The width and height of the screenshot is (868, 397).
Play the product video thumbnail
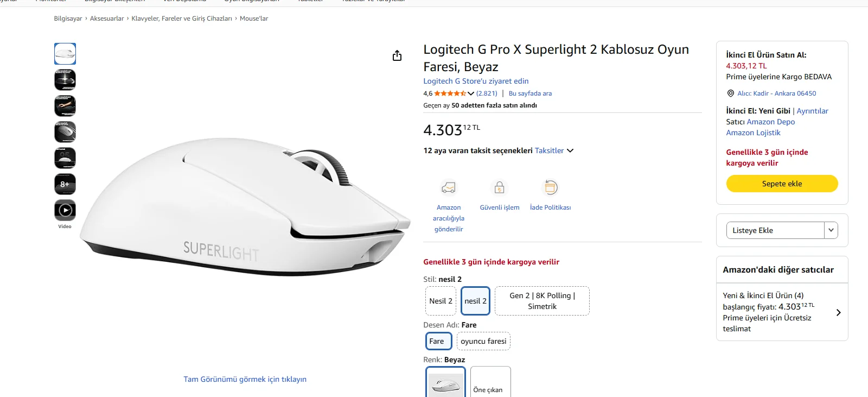tap(65, 210)
